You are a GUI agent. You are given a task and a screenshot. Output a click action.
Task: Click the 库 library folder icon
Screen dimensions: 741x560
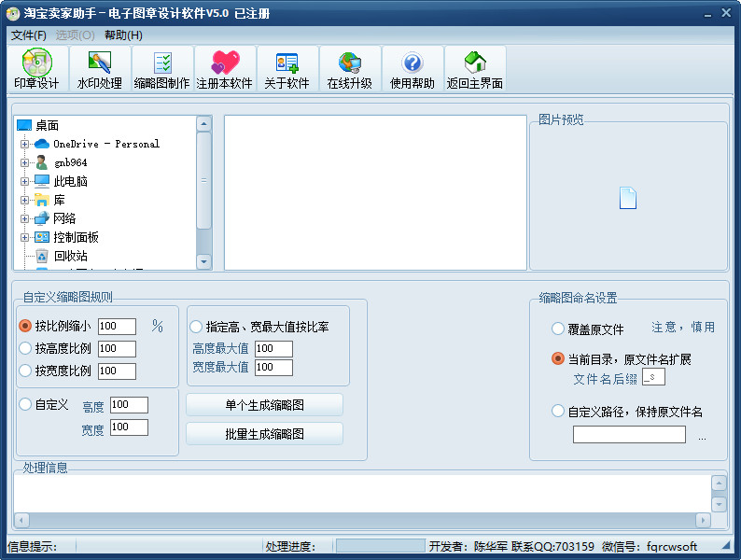tap(42, 200)
